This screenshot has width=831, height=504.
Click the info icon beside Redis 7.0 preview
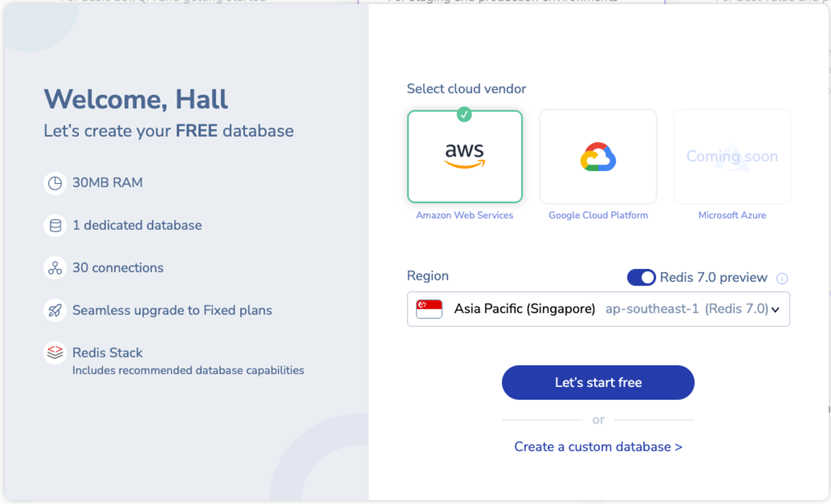(782, 278)
